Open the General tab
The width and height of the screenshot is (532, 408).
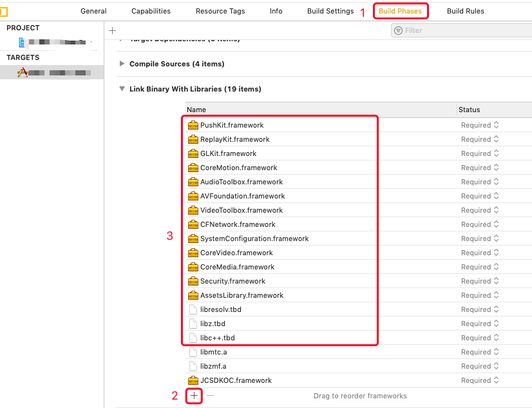pos(93,11)
